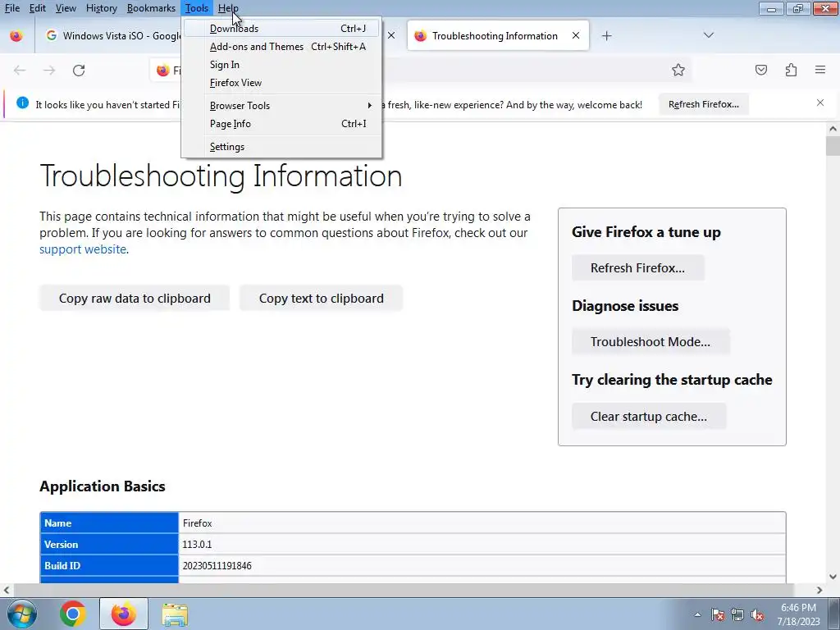Go forward with the forward arrow
This screenshot has width=840, height=630.
pyautogui.click(x=49, y=71)
